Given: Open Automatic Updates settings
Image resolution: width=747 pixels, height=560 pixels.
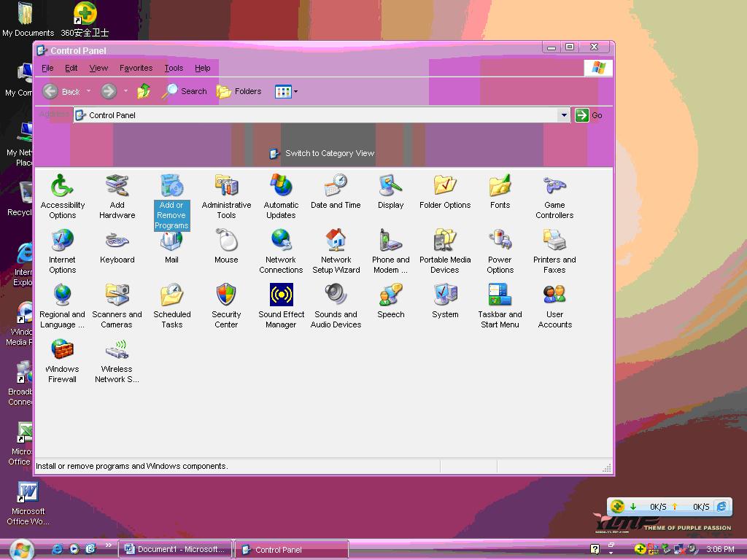Looking at the screenshot, I should [x=281, y=196].
